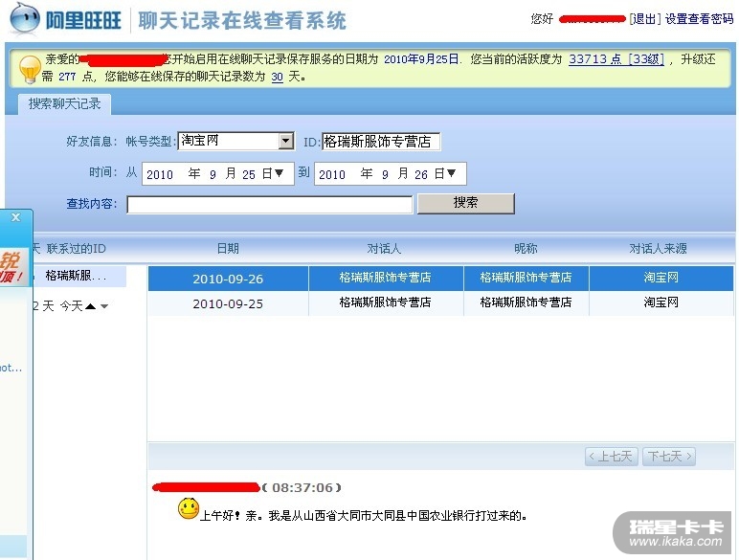The height and width of the screenshot is (560, 739).
Task: Click 对话人 cell in the 2010-09-26 row
Action: [386, 278]
